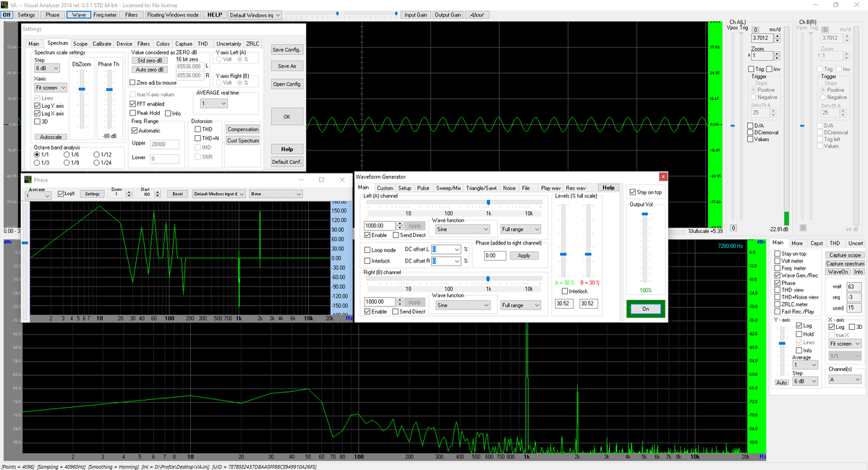The width and height of the screenshot is (868, 470).
Task: Click the Compensation button
Action: pos(243,129)
